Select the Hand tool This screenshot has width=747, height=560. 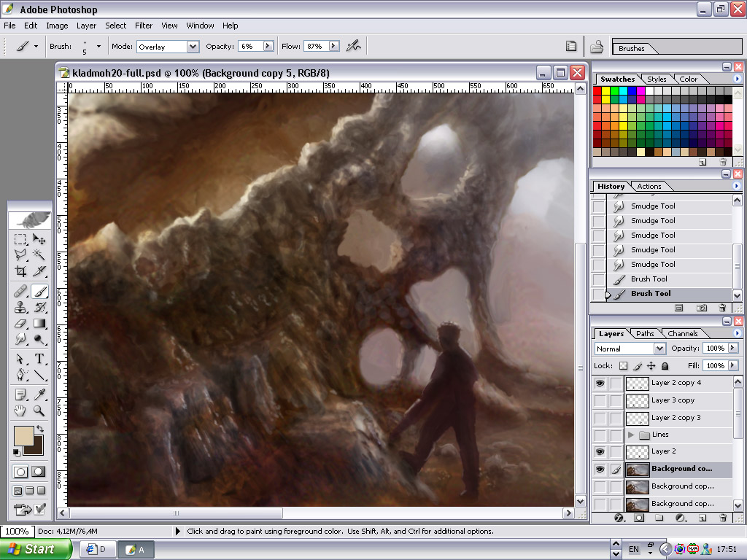[20, 411]
